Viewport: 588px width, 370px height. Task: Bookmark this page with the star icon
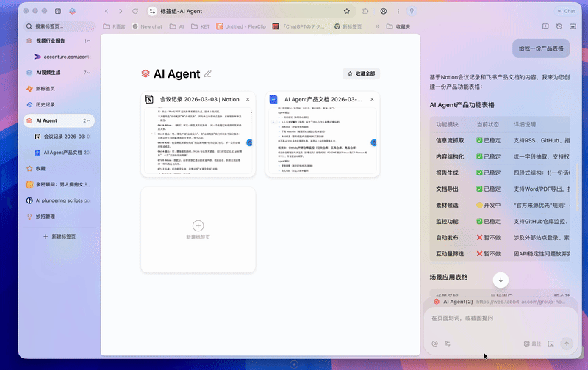point(347,11)
